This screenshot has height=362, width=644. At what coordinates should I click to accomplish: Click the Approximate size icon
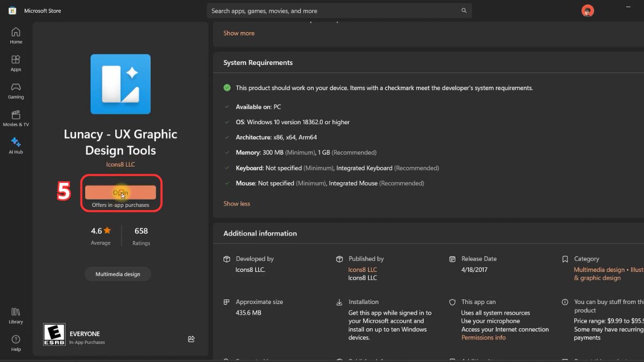click(x=226, y=302)
